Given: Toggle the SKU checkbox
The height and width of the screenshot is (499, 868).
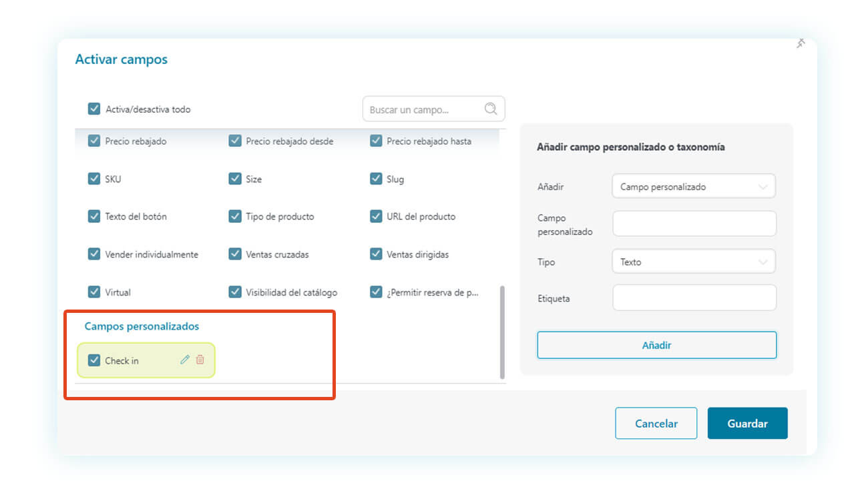Looking at the screenshot, I should coord(94,179).
